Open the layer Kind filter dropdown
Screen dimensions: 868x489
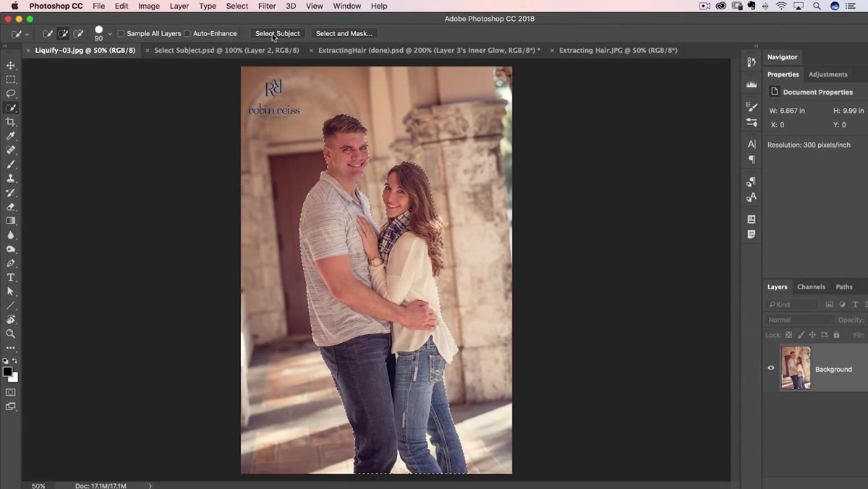(x=793, y=305)
